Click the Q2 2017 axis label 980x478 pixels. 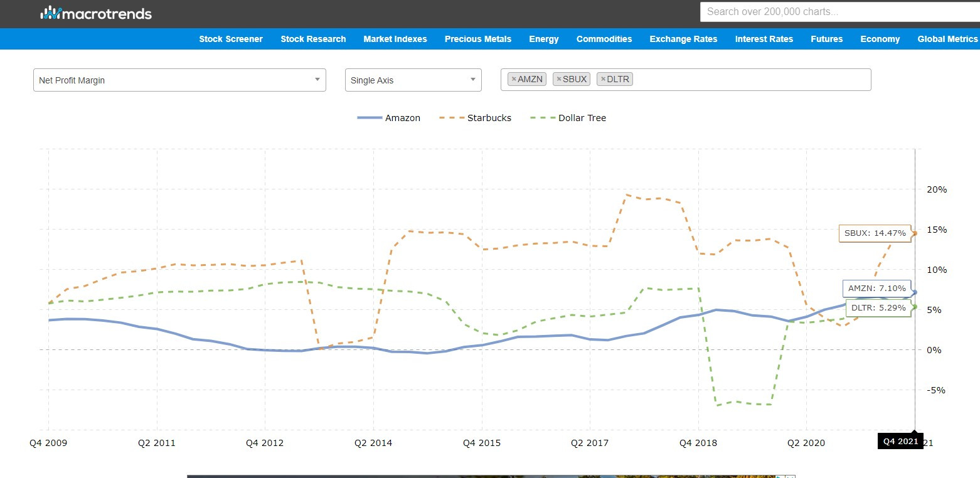(590, 443)
